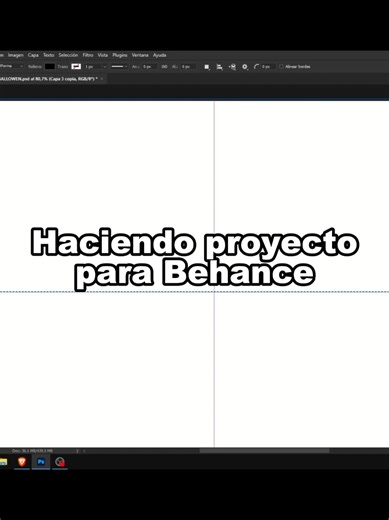Viewport: 389px width, 520px height.
Task: Open the Capa menu
Action: tap(33, 55)
